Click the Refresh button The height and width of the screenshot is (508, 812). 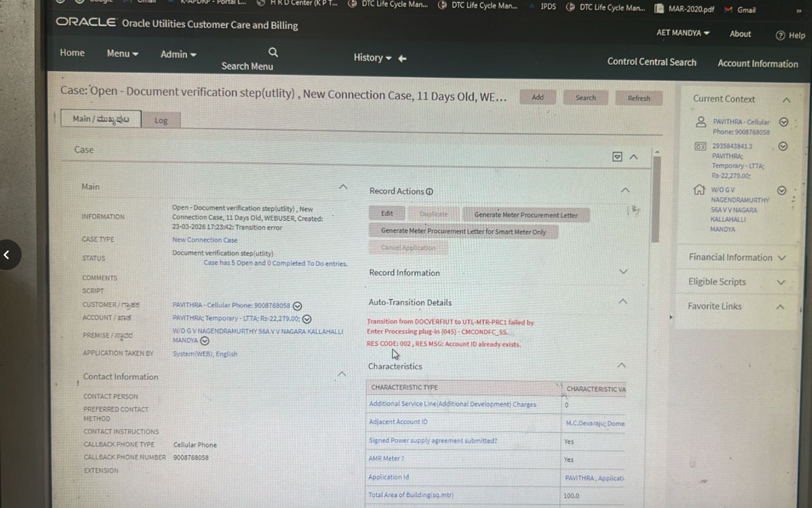pos(638,98)
